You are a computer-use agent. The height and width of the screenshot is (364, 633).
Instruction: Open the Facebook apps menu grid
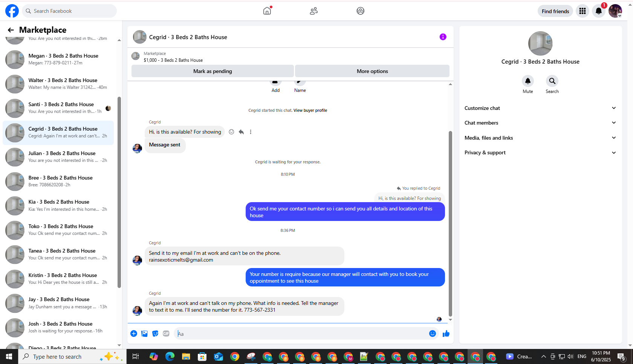[583, 11]
